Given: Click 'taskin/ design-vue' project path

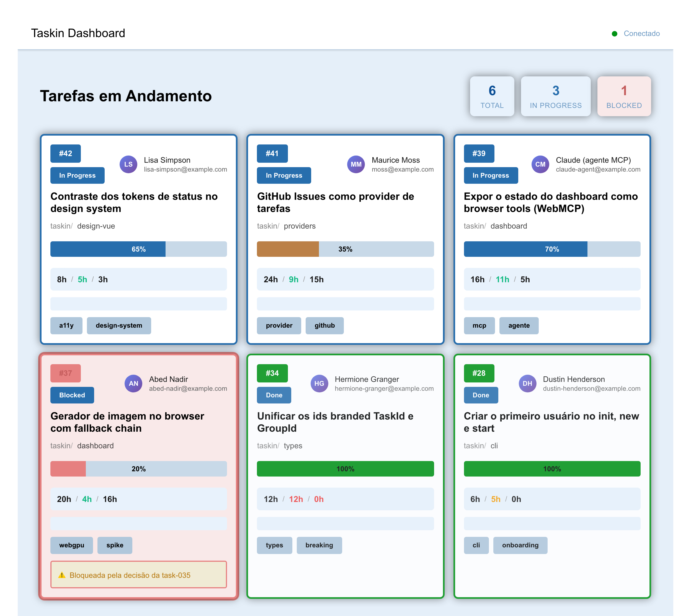Looking at the screenshot, I should pos(82,226).
